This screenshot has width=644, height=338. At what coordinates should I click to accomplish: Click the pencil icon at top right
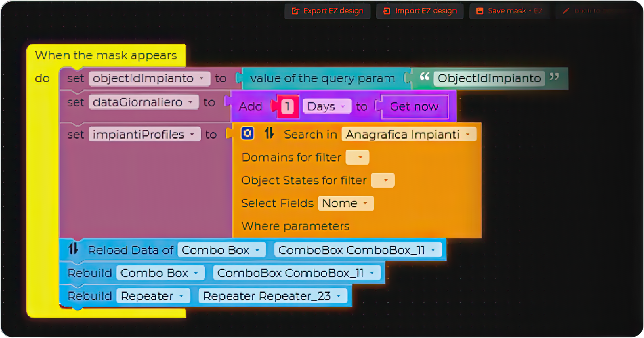566,11
